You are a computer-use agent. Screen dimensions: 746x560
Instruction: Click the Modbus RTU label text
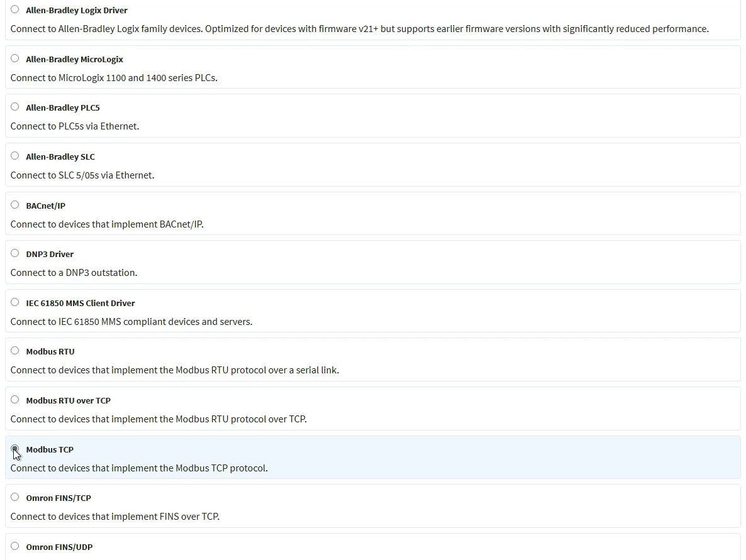click(x=50, y=352)
